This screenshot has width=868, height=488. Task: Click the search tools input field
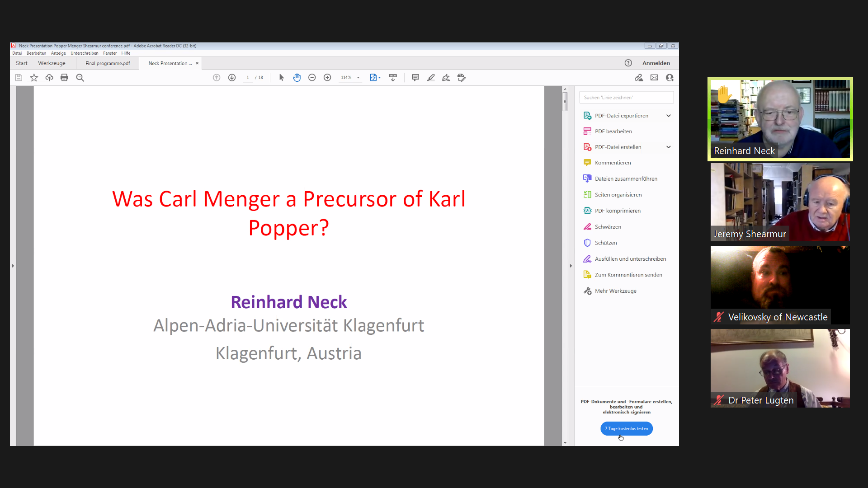pyautogui.click(x=626, y=97)
